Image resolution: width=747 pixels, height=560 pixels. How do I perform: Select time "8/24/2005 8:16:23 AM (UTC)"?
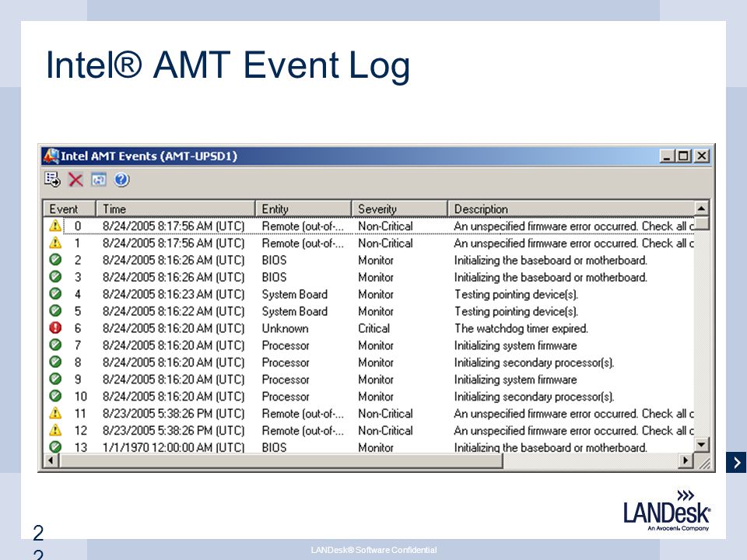[x=174, y=294]
